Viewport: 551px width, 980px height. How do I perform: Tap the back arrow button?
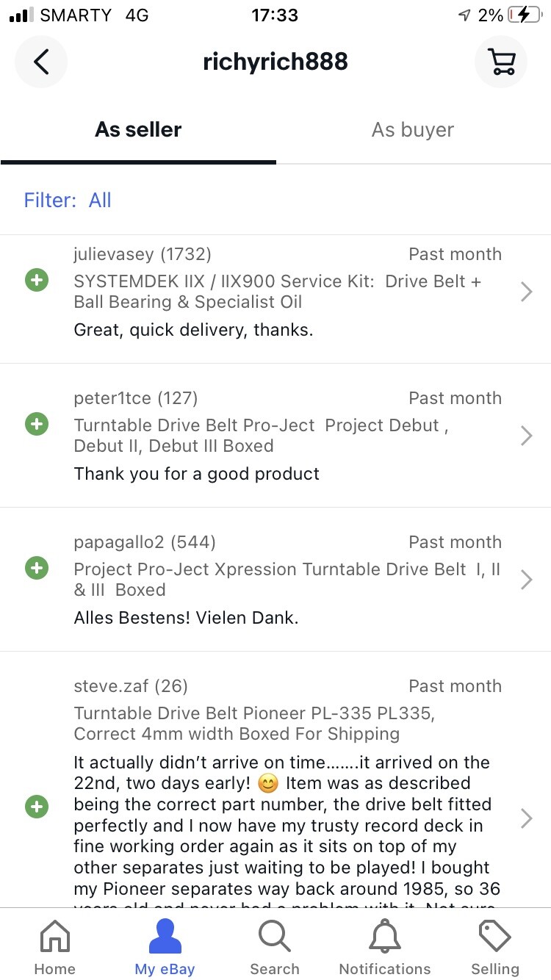coord(41,62)
